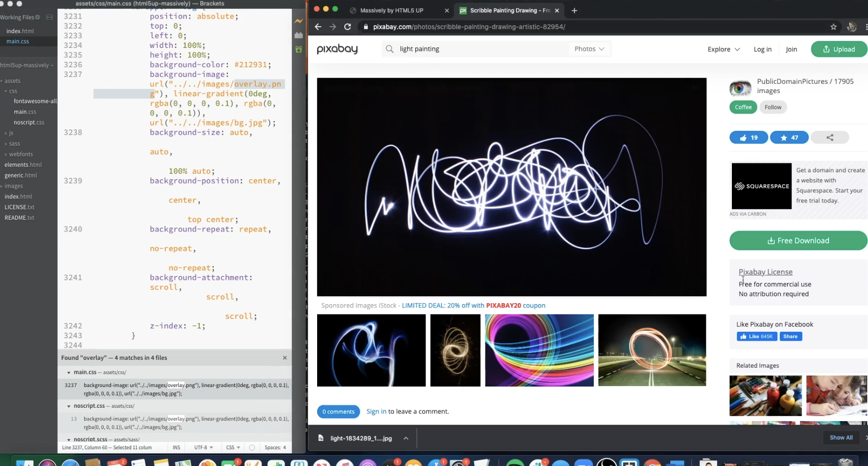This screenshot has height=466, width=868.
Task: Open new Chrome tab with plus
Action: (x=574, y=10)
